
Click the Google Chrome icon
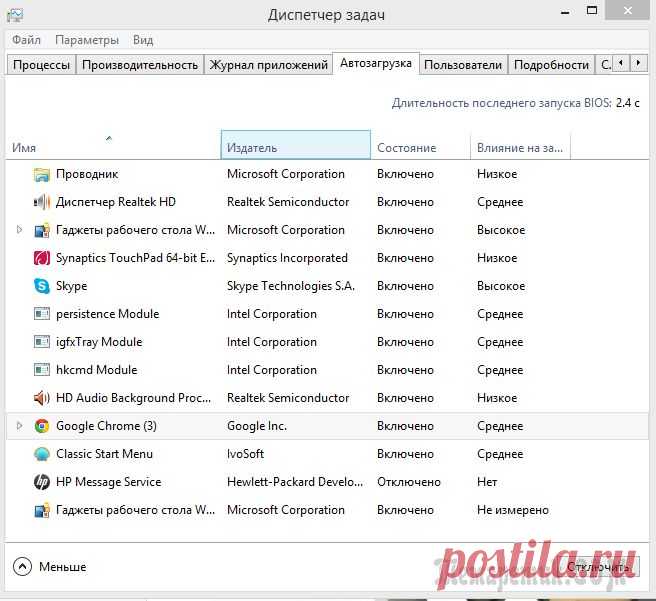click(42, 426)
